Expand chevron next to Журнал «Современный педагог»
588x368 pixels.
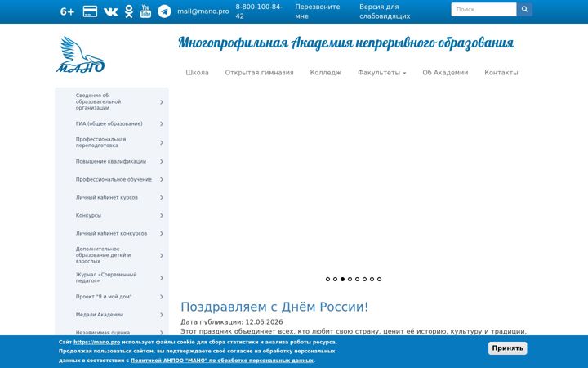pos(162,278)
